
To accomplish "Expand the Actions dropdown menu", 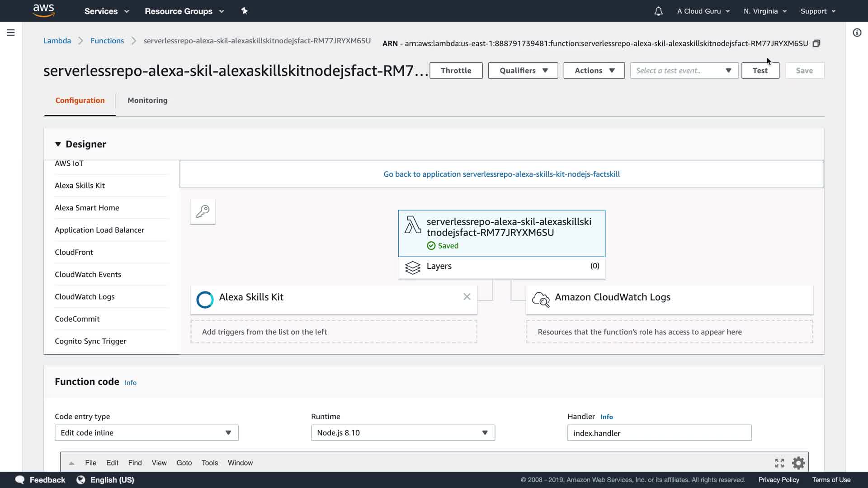I will (x=594, y=70).
